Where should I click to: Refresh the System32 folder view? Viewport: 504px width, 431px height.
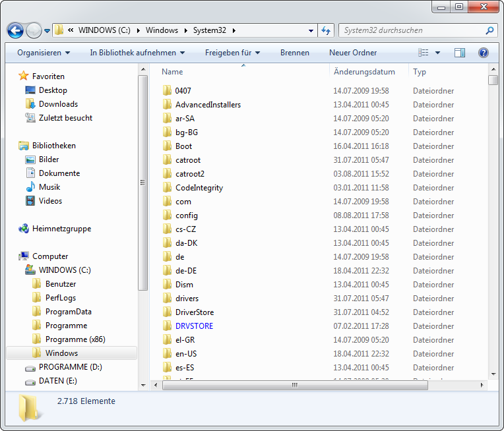326,30
